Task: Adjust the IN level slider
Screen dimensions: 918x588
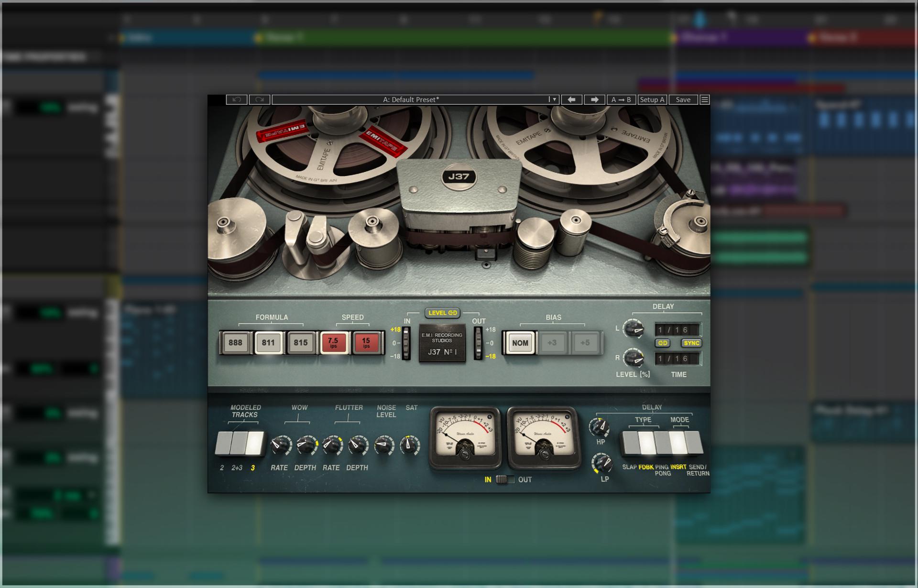Action: pos(406,343)
